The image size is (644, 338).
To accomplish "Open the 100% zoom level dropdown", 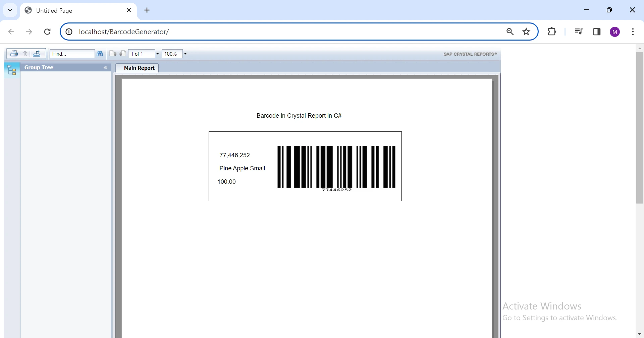I will 185,54.
